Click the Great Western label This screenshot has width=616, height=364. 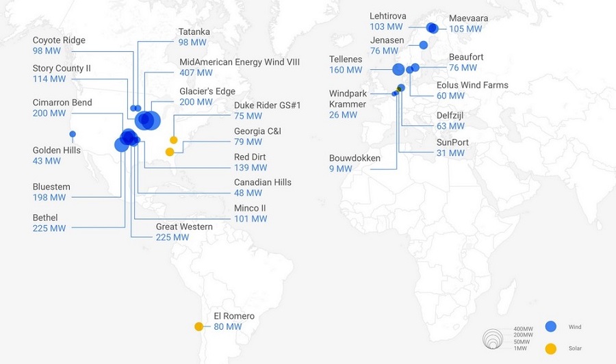(184, 226)
